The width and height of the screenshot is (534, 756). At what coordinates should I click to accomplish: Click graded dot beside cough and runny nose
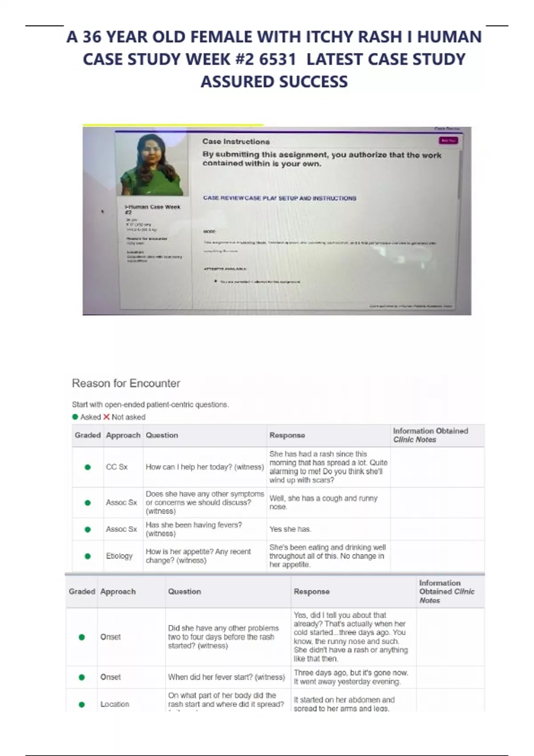(x=88, y=503)
